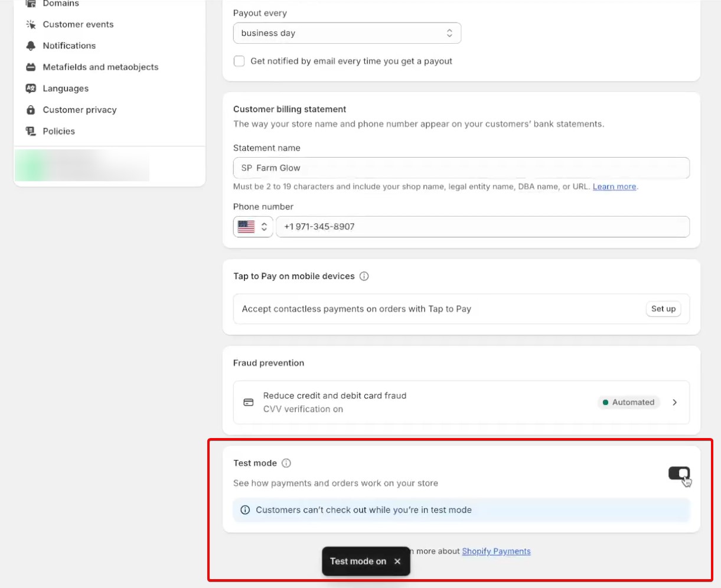Open the Payout every dropdown

[x=347, y=33]
